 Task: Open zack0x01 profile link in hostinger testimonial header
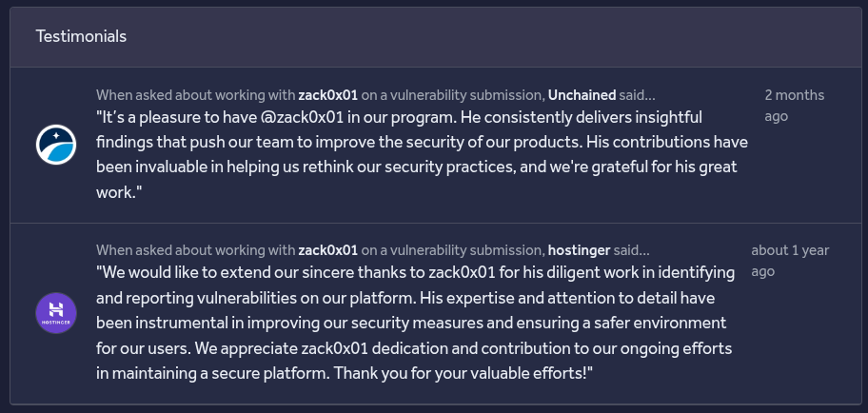pyautogui.click(x=328, y=250)
